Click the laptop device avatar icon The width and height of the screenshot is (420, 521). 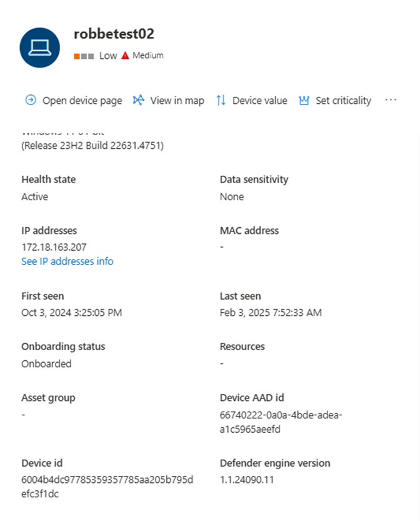click(x=40, y=47)
